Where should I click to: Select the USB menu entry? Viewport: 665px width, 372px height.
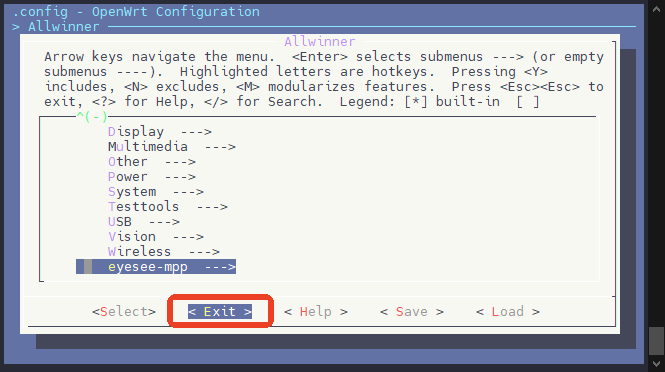tap(143, 222)
